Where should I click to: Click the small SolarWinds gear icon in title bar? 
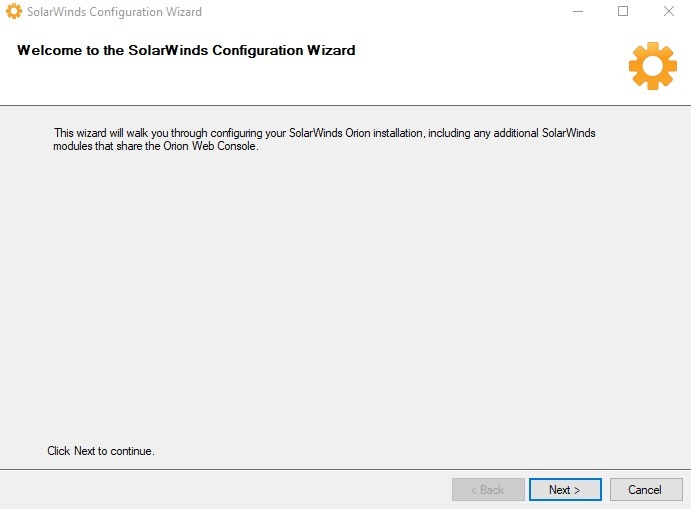pyautogui.click(x=14, y=11)
